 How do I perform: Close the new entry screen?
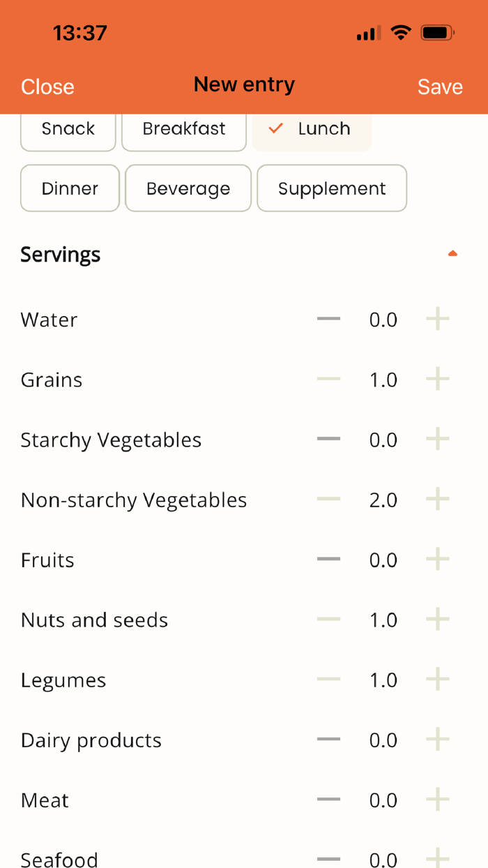(x=47, y=87)
